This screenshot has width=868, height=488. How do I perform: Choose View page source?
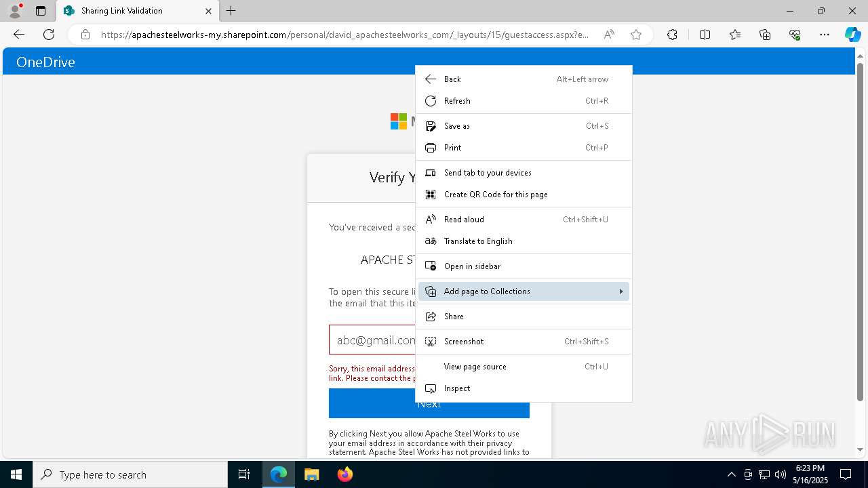coord(524,367)
